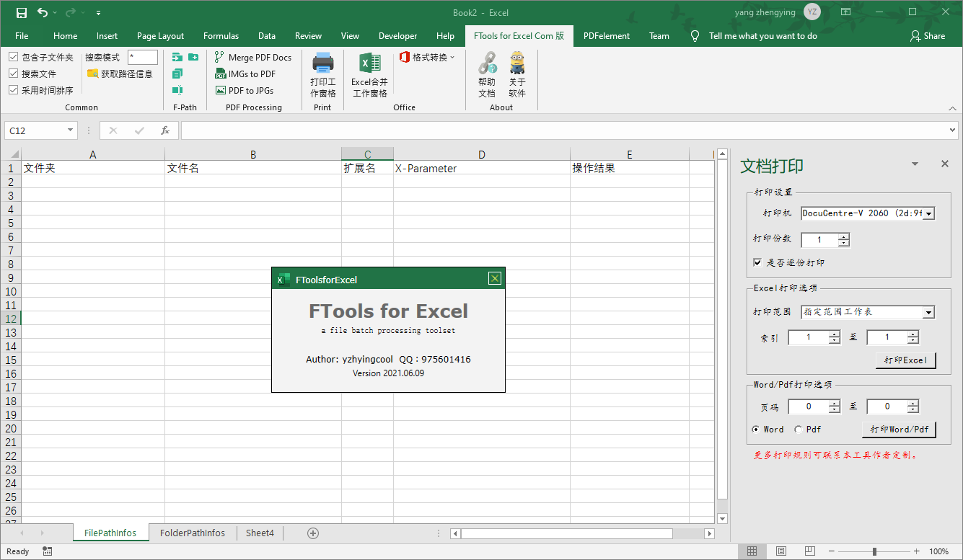Click the macro recording icon in status bar

click(x=47, y=551)
